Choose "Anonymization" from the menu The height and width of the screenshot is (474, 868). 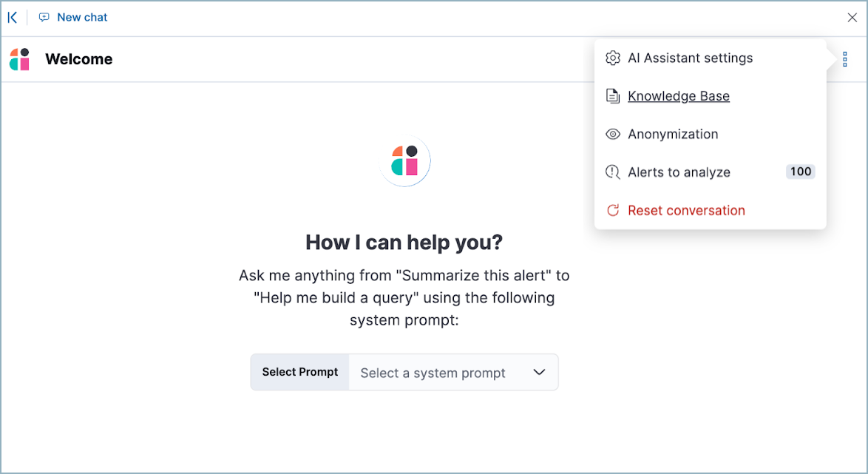673,134
